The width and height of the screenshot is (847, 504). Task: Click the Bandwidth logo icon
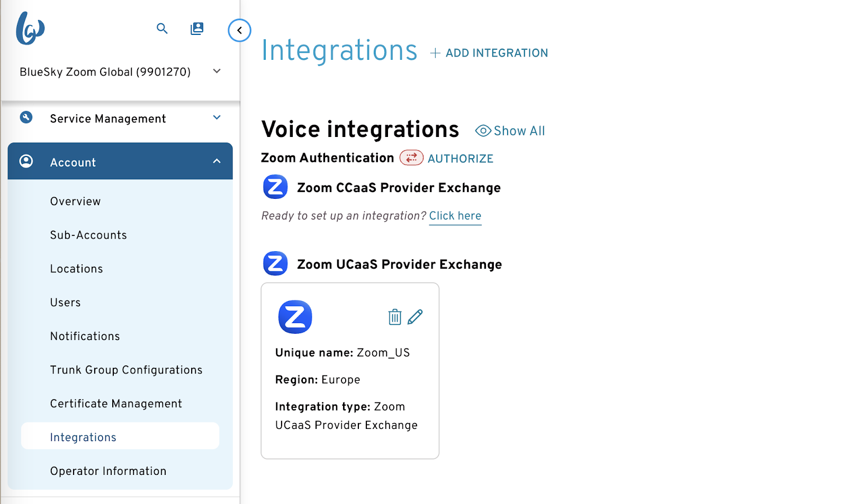pos(30,29)
